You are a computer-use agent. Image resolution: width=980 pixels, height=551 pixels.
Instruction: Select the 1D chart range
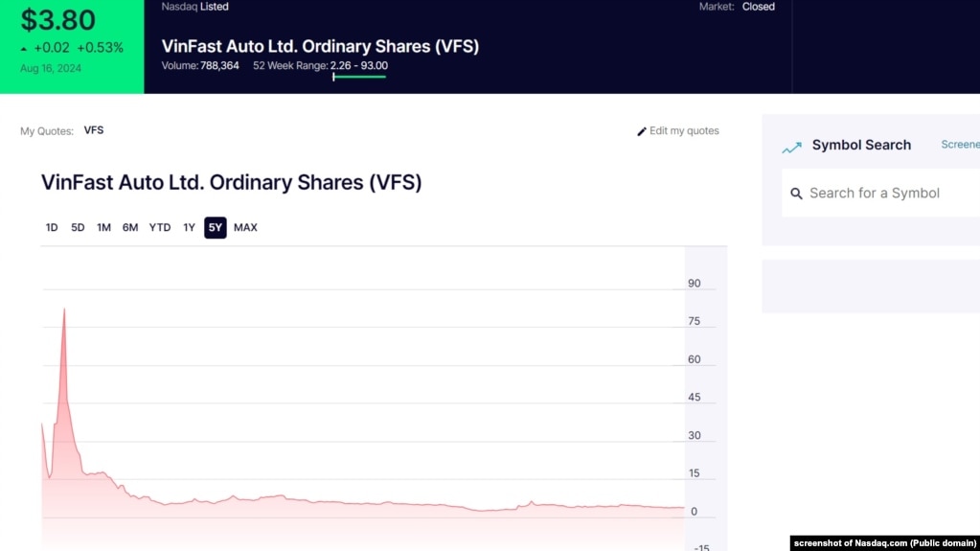52,228
